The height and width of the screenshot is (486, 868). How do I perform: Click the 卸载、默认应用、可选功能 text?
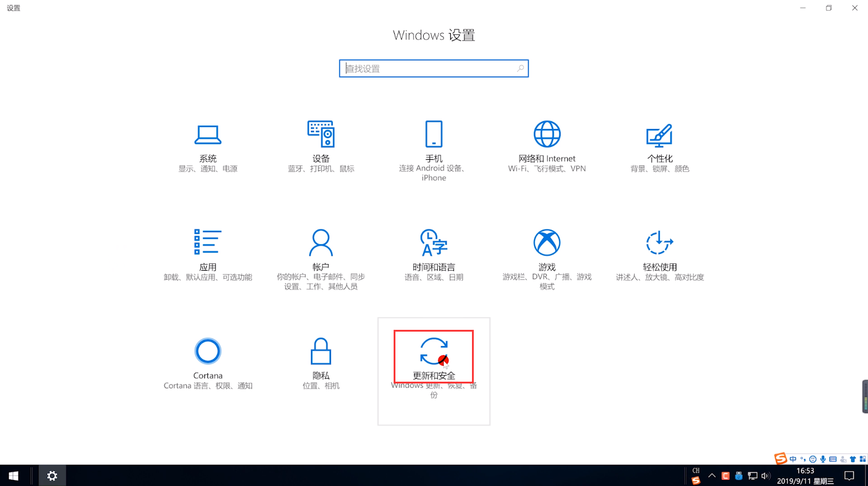point(208,277)
